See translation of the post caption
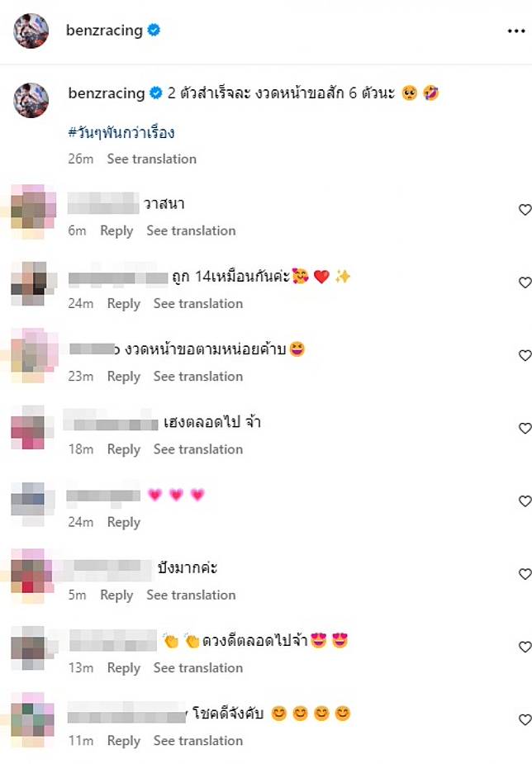This screenshot has width=532, height=764. [x=151, y=159]
